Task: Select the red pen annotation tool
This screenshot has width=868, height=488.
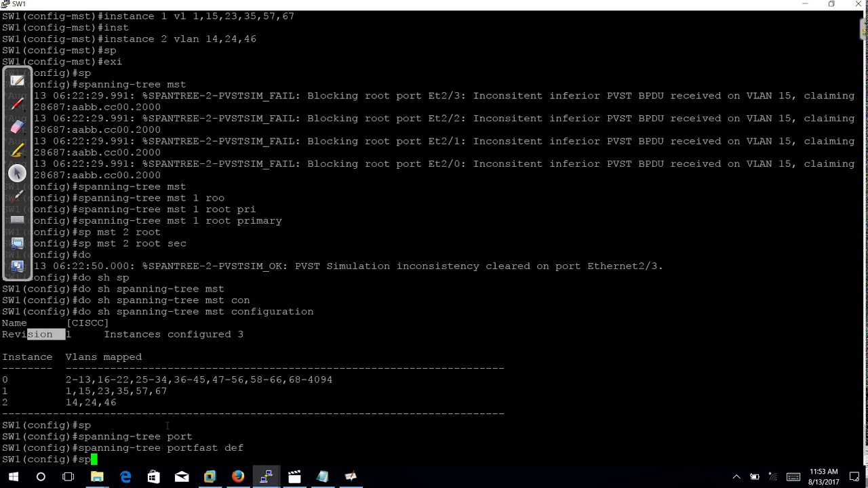Action: 18,104
